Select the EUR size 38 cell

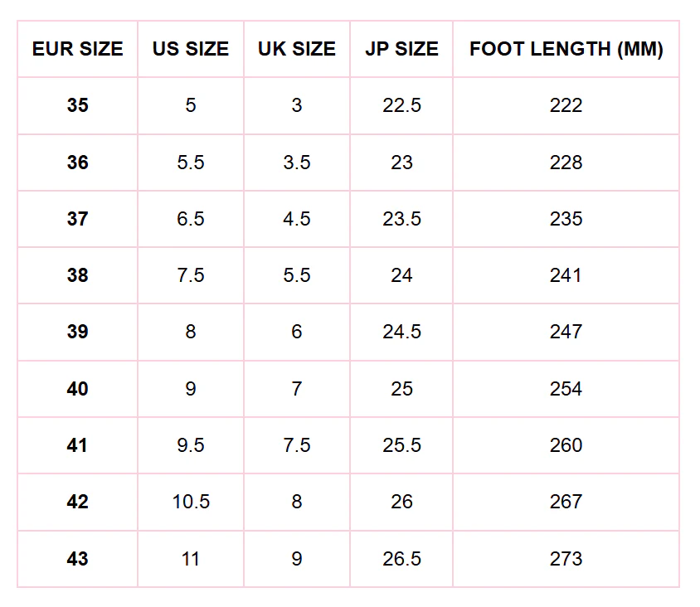(78, 275)
